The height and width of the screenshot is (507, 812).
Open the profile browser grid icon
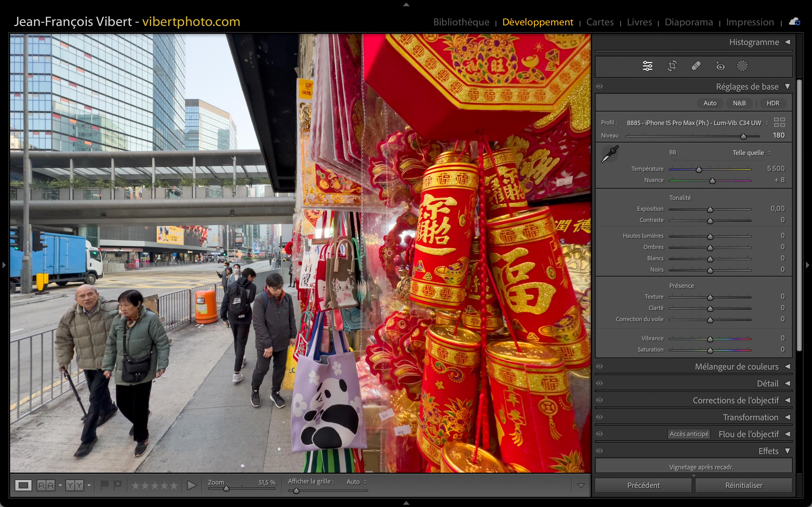[x=779, y=123]
